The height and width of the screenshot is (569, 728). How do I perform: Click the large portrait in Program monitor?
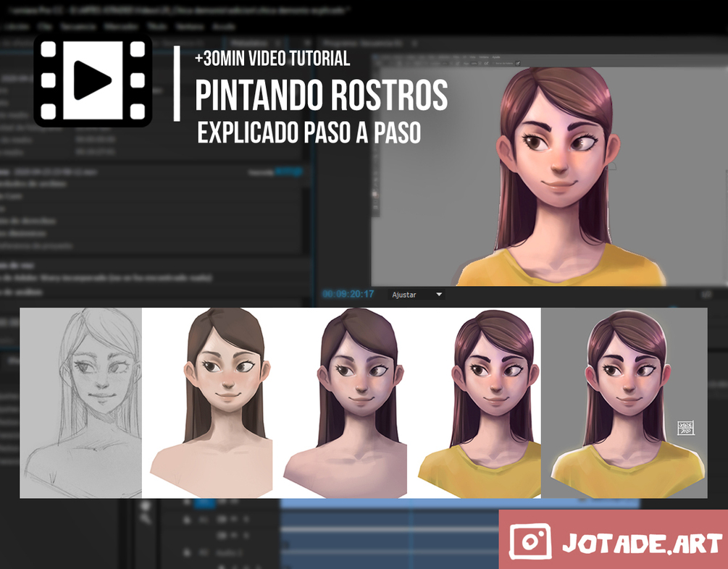coord(559,177)
